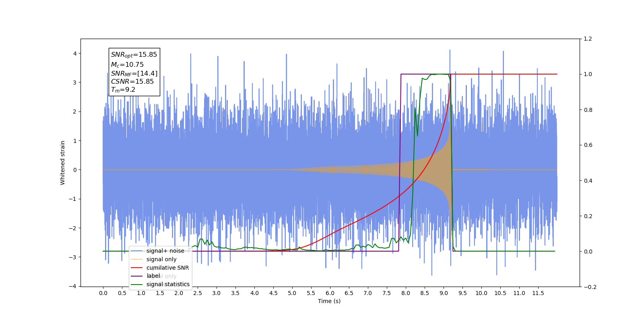This screenshot has height=322, width=644.
Task: Click the green line swatch beside 'signal statistics'
Action: [137, 285]
